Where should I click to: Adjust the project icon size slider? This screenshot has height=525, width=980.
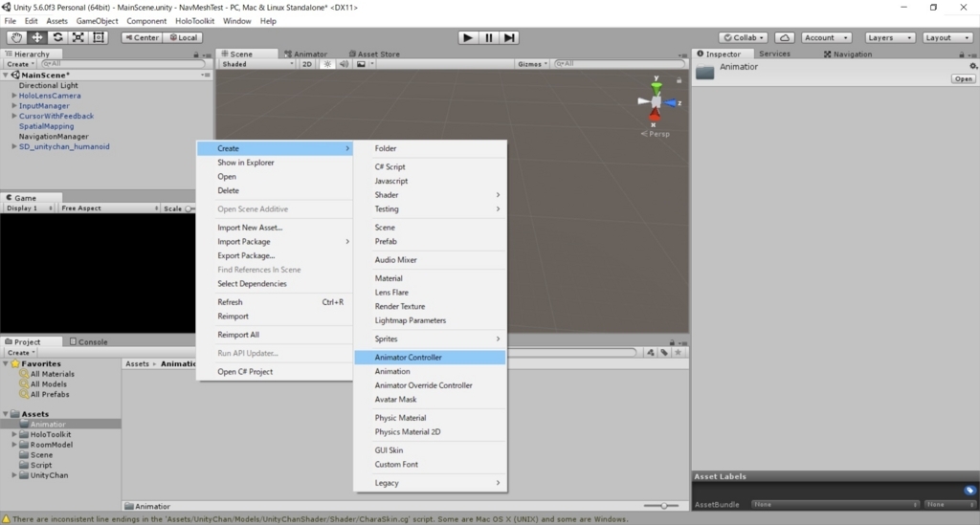tap(661, 506)
